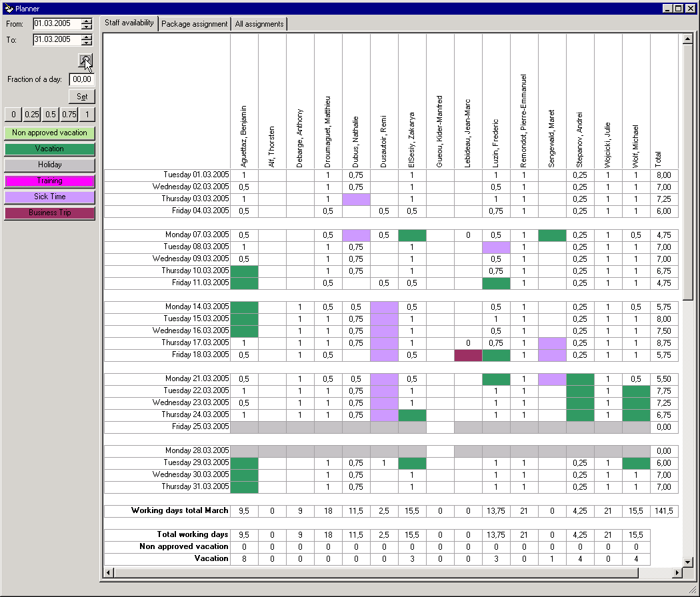
Task: Click the search/refresh icon below the To date
Action: point(85,61)
